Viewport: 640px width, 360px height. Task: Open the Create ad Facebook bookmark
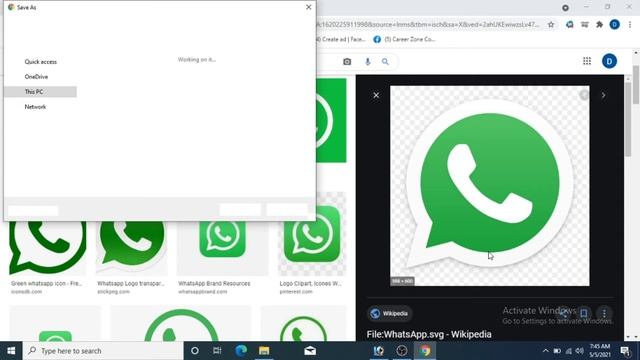tap(341, 39)
